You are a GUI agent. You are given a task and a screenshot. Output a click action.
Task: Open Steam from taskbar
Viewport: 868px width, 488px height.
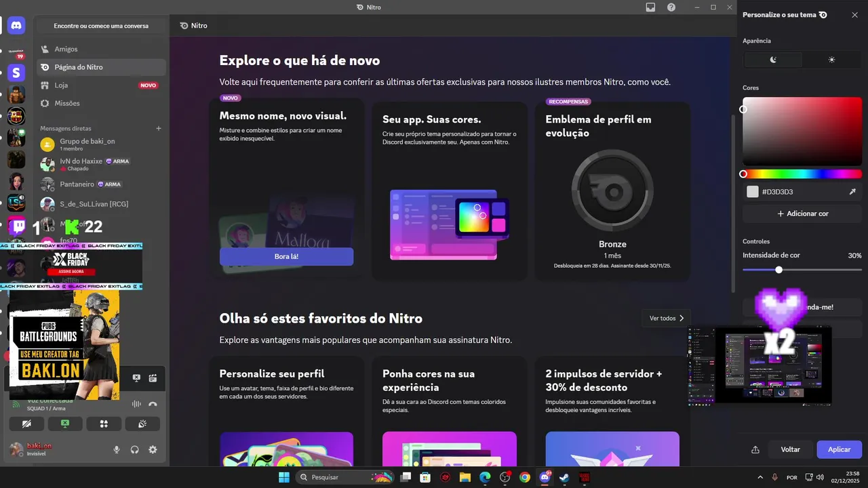[564, 477]
